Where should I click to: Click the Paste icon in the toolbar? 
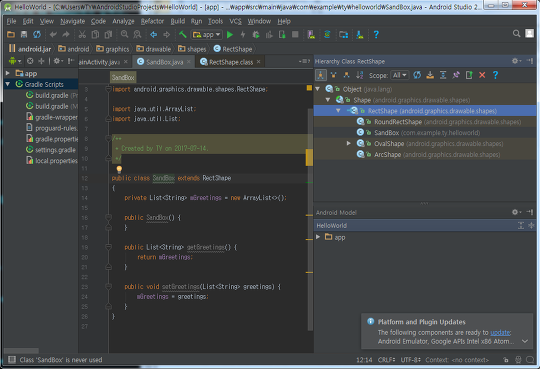[x=108, y=34]
